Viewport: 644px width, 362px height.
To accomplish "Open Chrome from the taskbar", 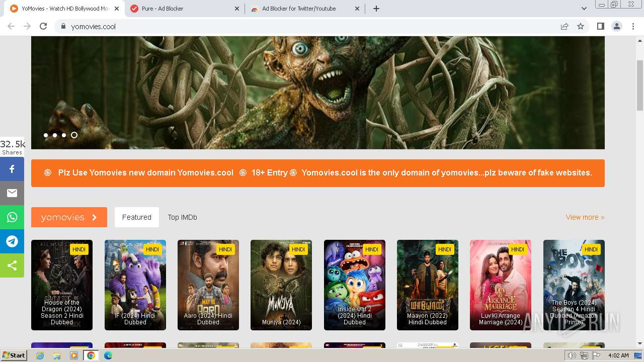I will (x=91, y=355).
